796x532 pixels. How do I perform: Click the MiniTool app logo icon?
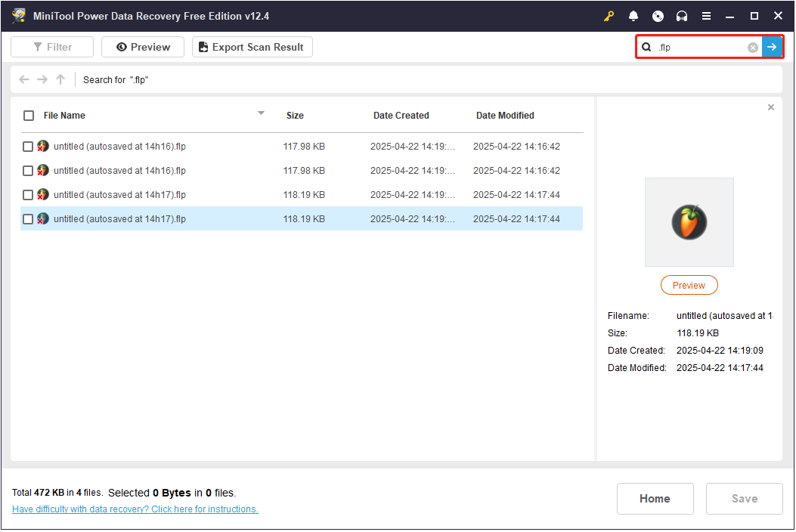(x=19, y=16)
